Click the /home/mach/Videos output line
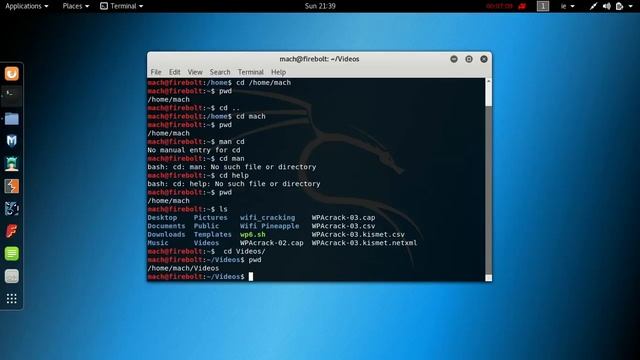The width and height of the screenshot is (640, 360). tap(183, 268)
